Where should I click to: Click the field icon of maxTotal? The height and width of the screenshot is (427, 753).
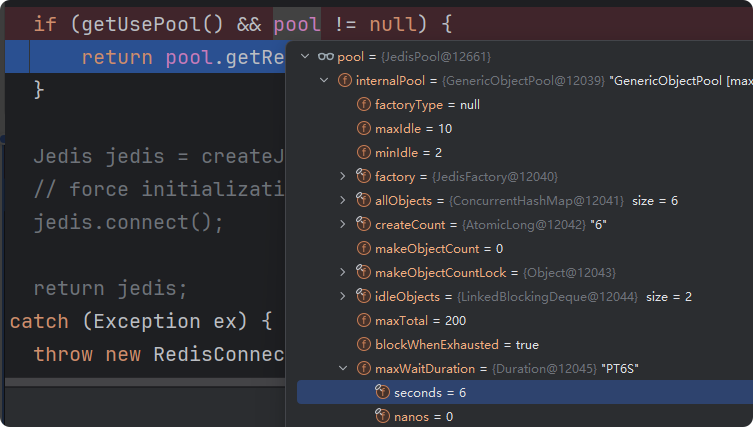364,320
